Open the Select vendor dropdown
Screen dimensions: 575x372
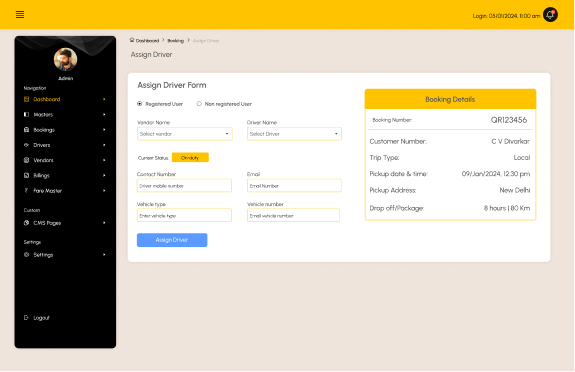click(x=184, y=134)
